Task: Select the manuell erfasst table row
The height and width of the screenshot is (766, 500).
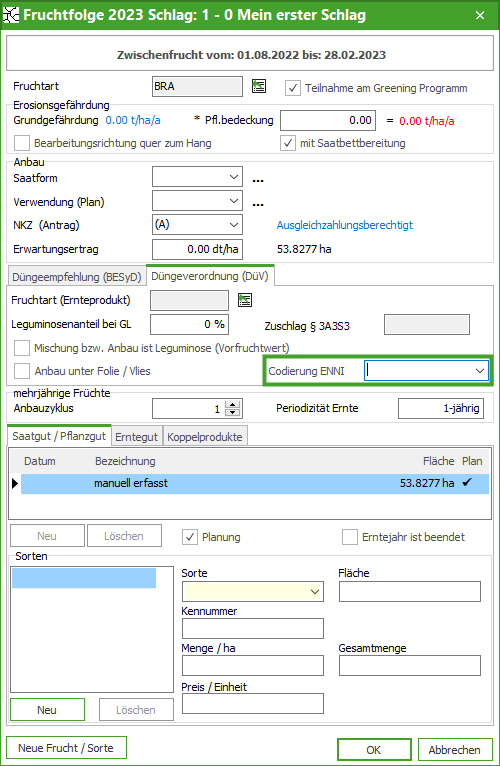Action: [255, 483]
